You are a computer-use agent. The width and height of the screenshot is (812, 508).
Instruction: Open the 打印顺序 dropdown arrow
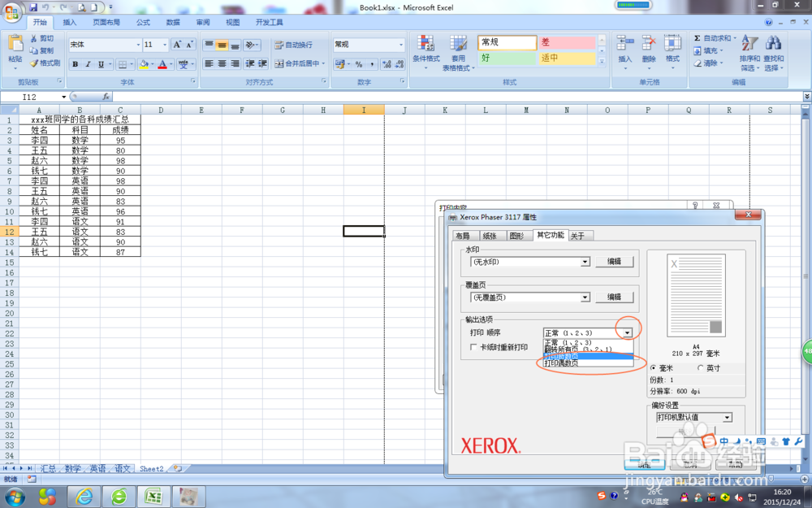click(x=627, y=332)
